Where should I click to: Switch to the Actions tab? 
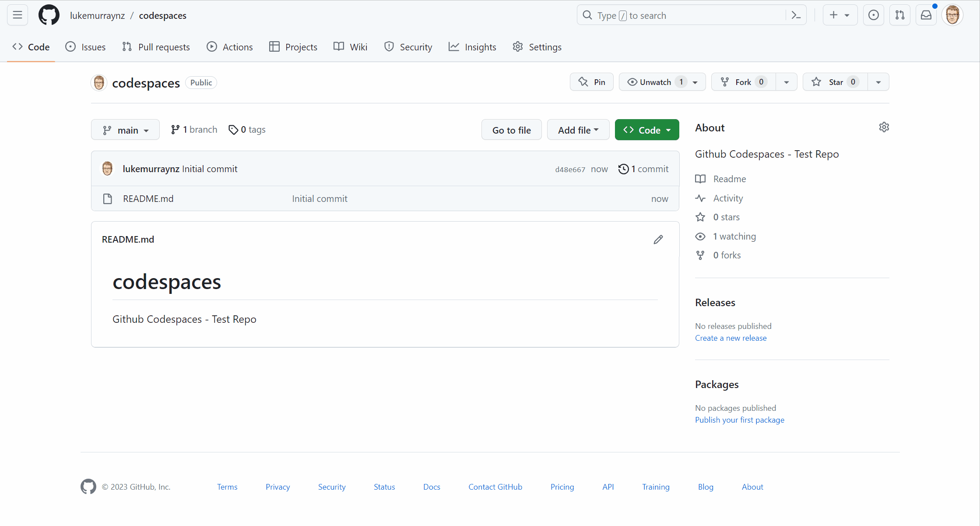[x=230, y=47]
